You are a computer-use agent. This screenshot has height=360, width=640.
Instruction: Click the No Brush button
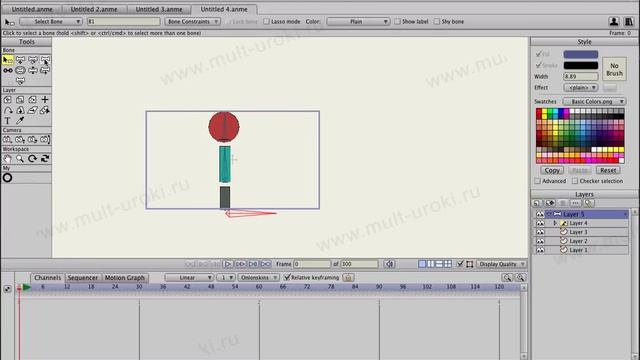click(614, 69)
